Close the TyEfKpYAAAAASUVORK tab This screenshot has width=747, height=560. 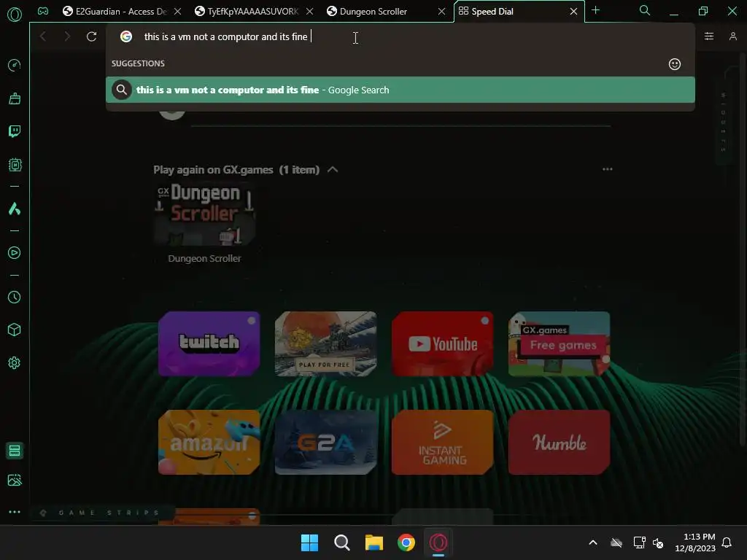[309, 12]
